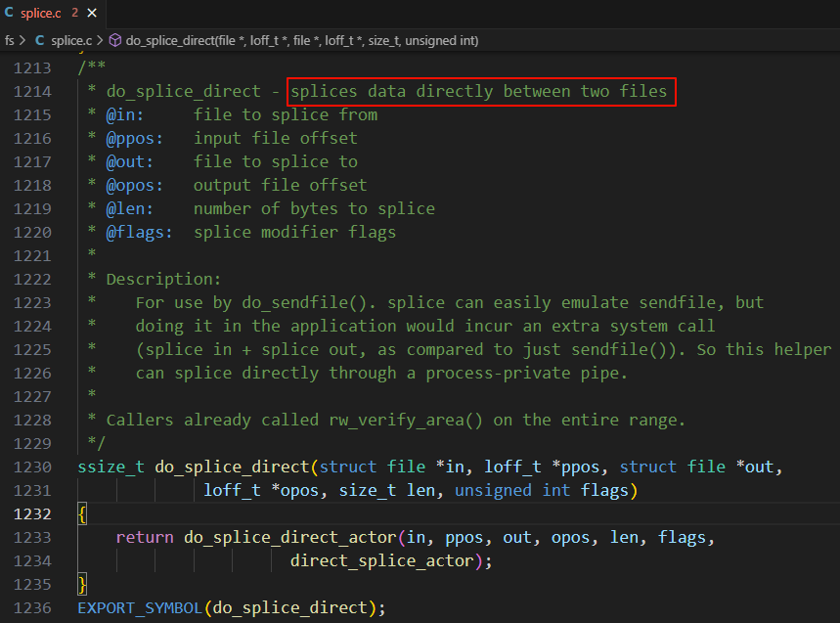Image resolution: width=840 pixels, height=623 pixels.
Task: Open the fs breadcrumb folder
Action: (9, 41)
